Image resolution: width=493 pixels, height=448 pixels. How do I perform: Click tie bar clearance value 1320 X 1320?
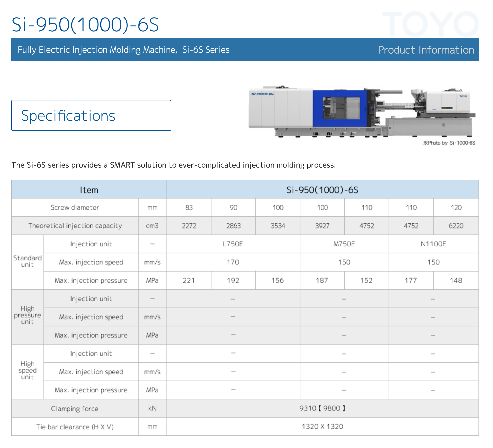pos(322,426)
